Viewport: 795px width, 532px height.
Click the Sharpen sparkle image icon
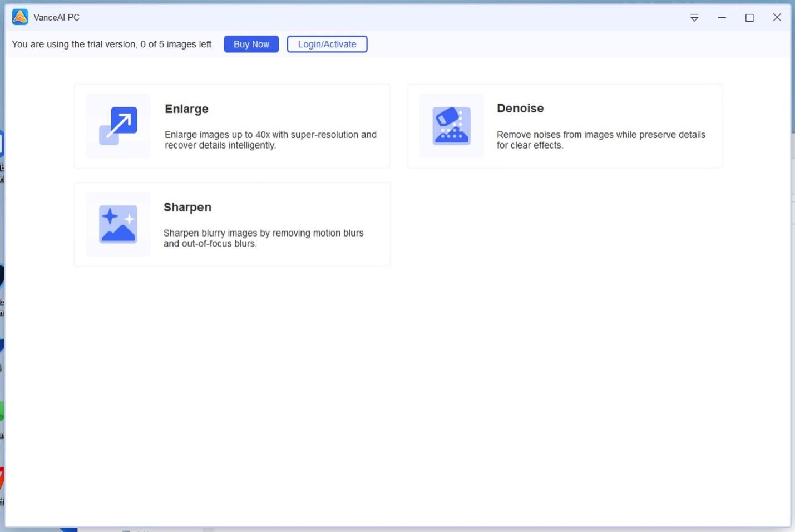(118, 224)
